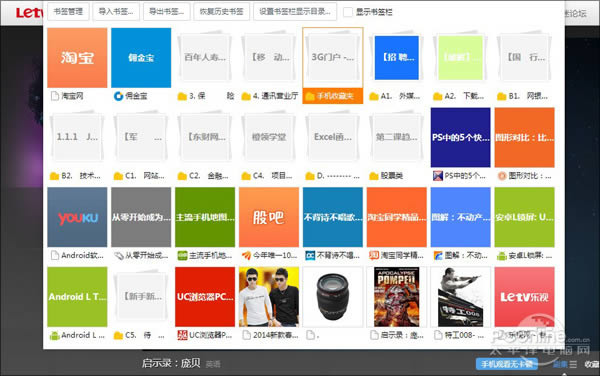Click the 淘宝网 bookmark label

[x=72, y=96]
